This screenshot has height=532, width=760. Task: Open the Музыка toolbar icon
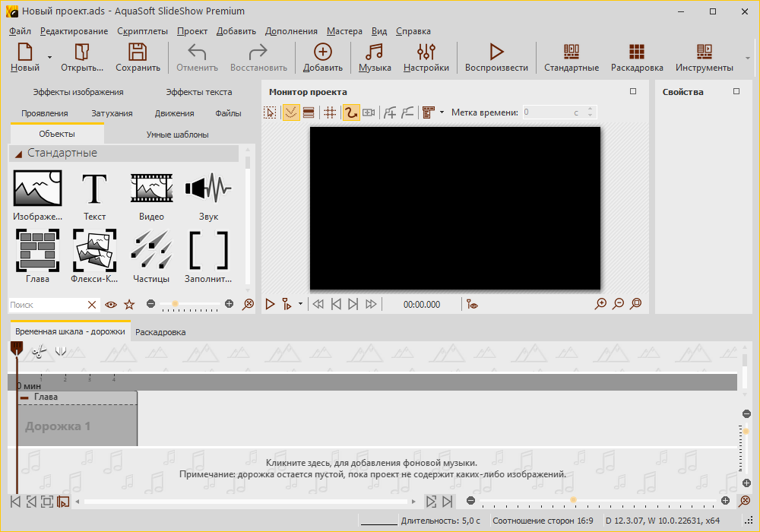pyautogui.click(x=375, y=57)
